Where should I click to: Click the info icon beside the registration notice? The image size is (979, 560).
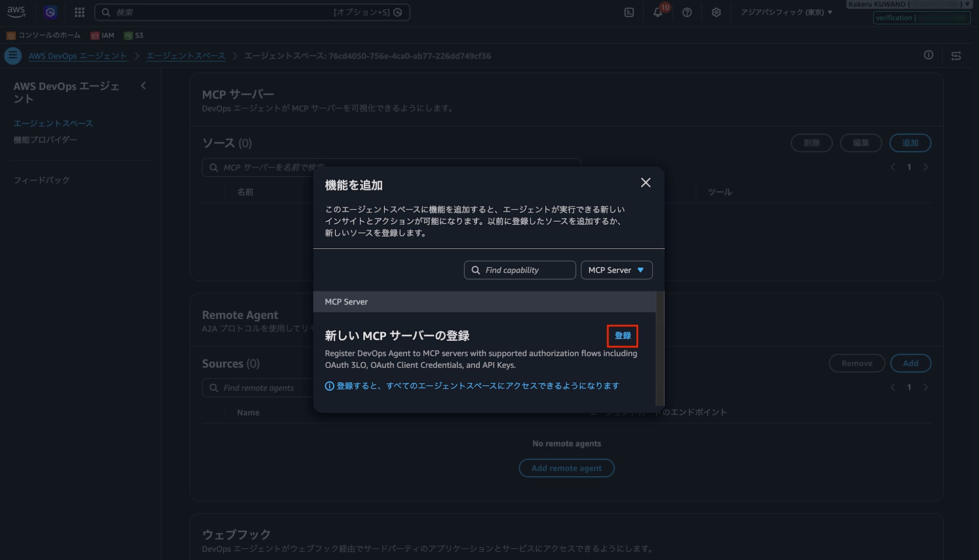[x=329, y=386]
